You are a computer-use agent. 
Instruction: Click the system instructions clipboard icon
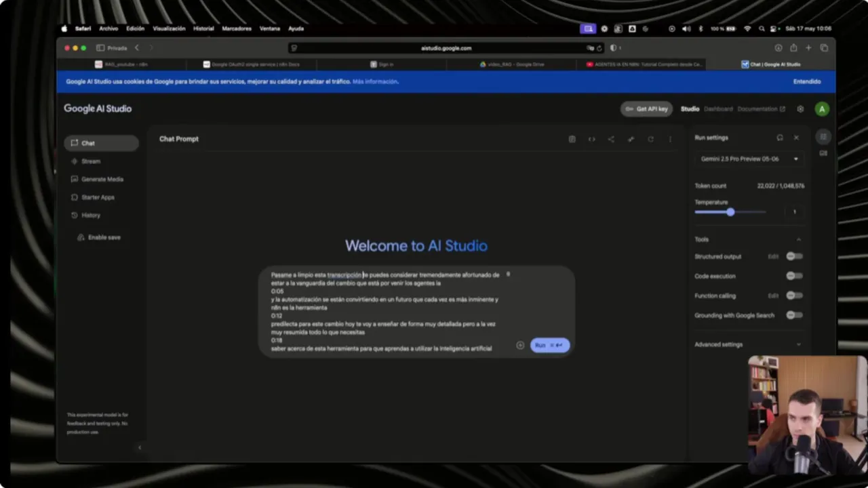572,139
